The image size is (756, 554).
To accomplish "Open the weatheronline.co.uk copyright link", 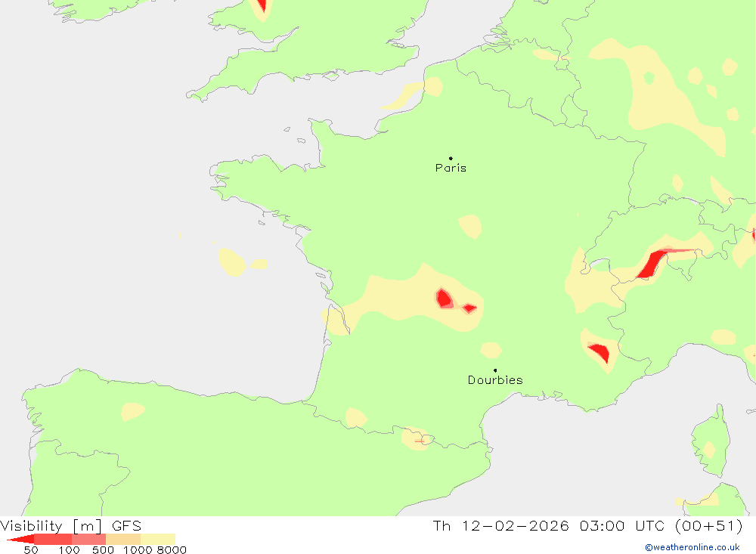I will click(x=692, y=547).
